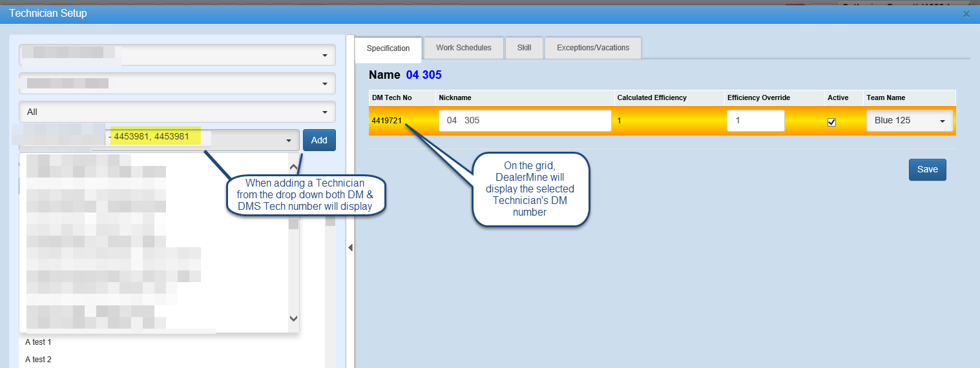The image size is (980, 368).
Task: Expand the All filter dropdown
Action: 177,112
